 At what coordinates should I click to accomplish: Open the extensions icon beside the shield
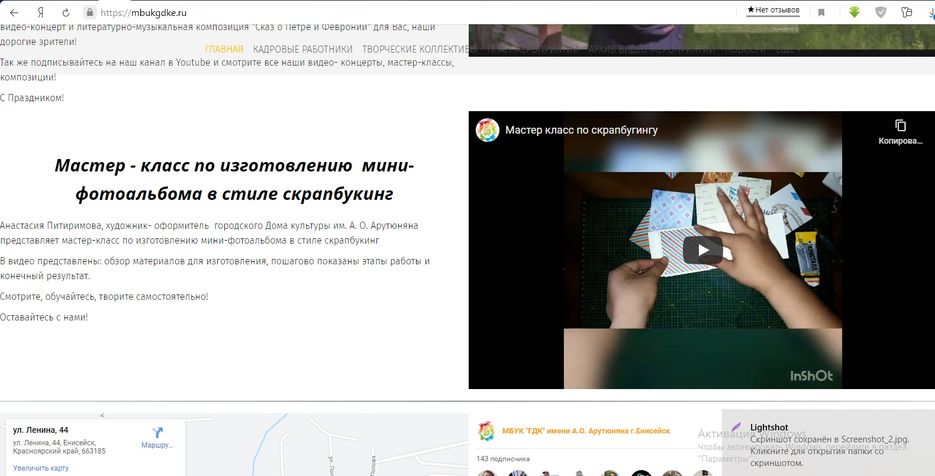click(x=907, y=12)
